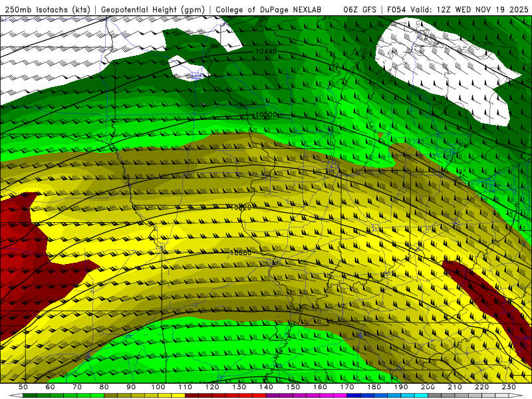The width and height of the screenshot is (532, 399).
Task: Click the 100 label on color scale
Action: [x=158, y=387]
